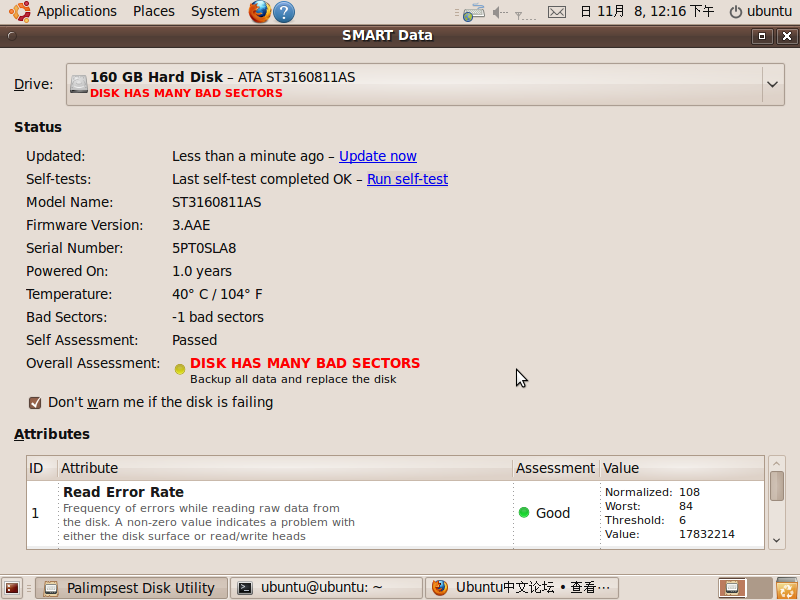This screenshot has width=800, height=600.
Task: Click the "Run self-test" link
Action: (407, 179)
